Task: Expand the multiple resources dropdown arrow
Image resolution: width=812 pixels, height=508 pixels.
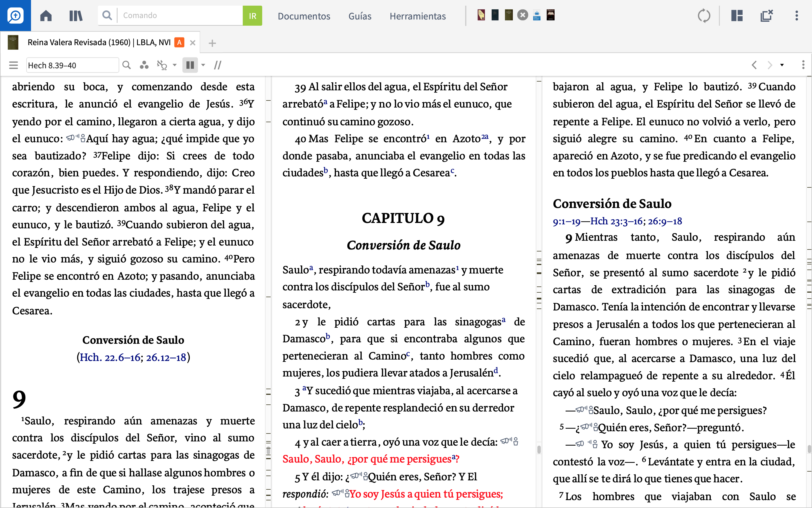Action: 203,65
